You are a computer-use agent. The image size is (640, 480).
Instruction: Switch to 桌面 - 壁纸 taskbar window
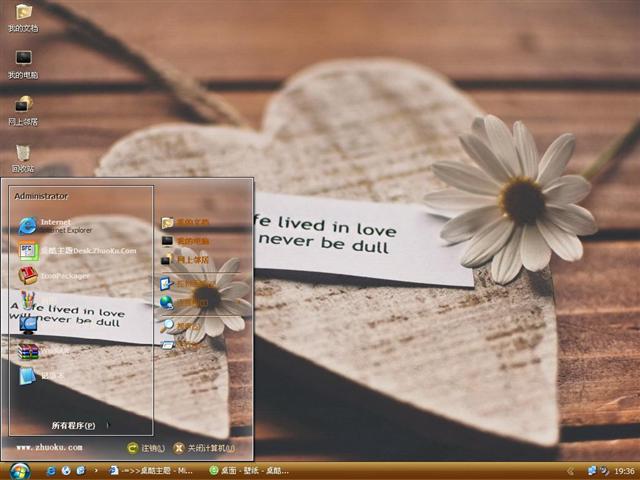click(249, 471)
